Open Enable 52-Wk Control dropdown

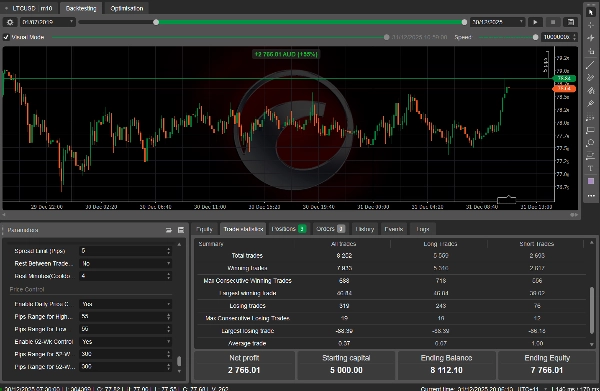(x=125, y=342)
